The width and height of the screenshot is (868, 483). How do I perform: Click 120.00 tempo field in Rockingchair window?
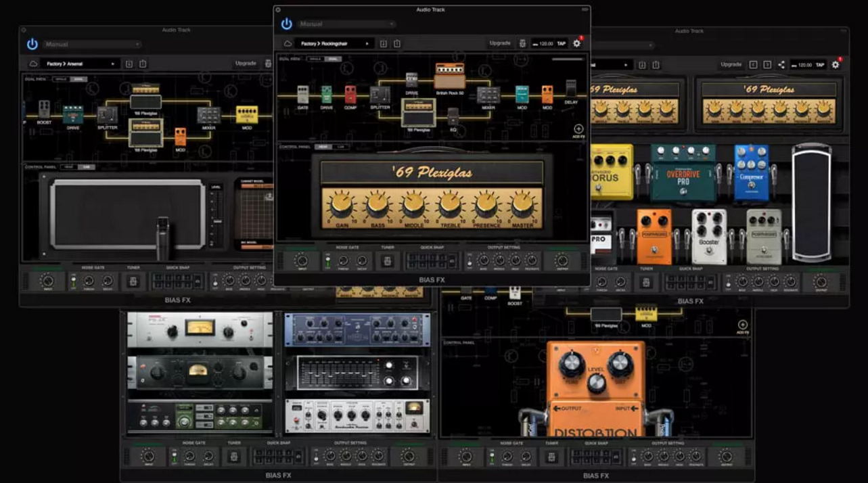(545, 44)
